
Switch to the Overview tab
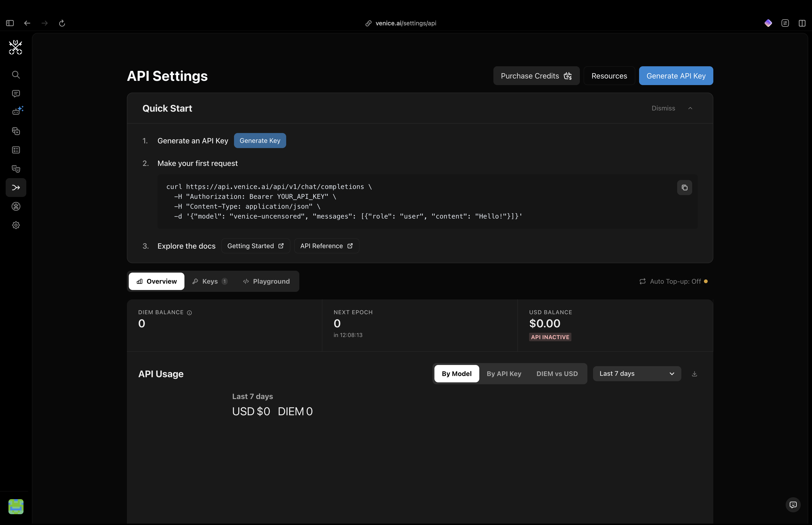pos(156,281)
